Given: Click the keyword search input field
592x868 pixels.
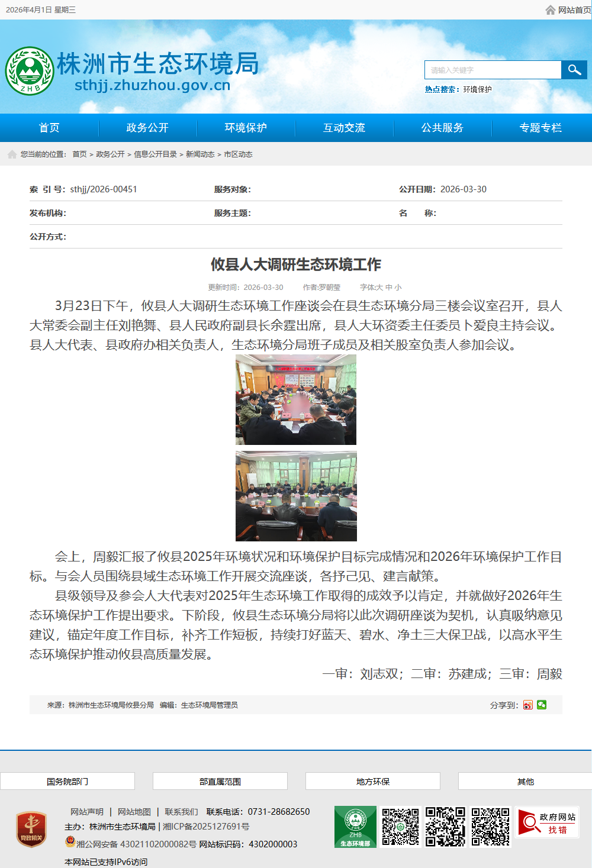Looking at the screenshot, I should (493, 70).
